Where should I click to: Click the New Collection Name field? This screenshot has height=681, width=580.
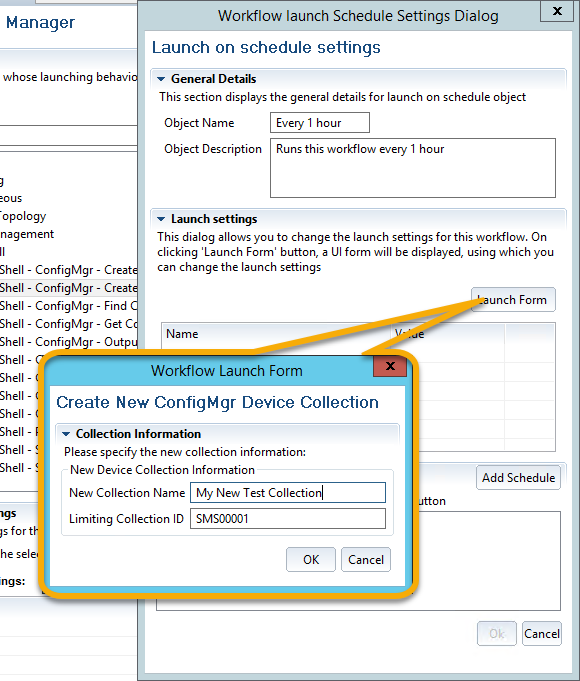288,493
